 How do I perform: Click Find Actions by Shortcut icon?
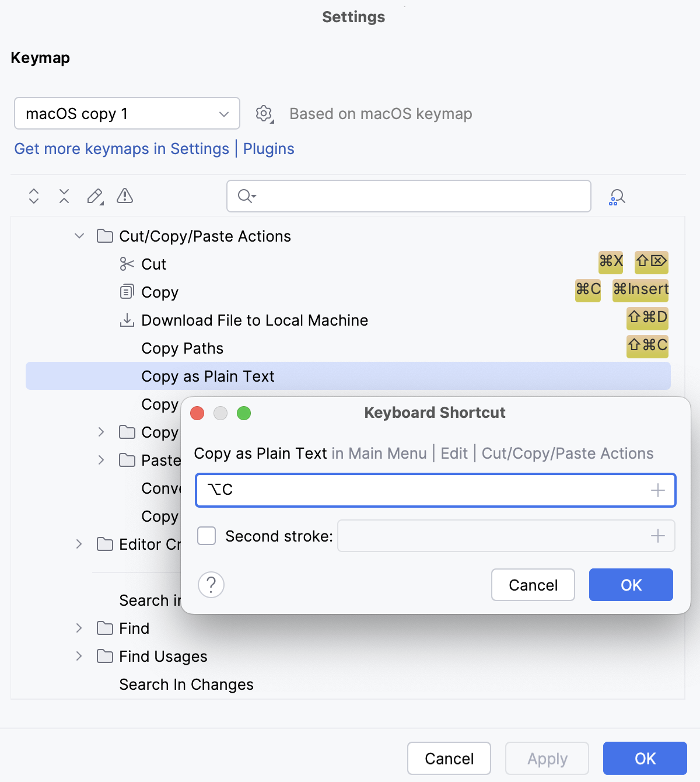click(x=617, y=197)
